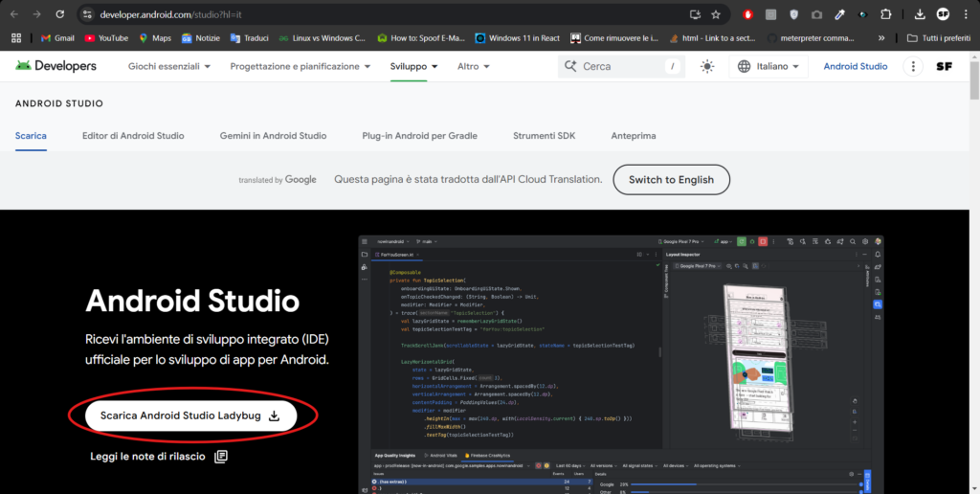Open the meterpreter comma... bookmark
The height and width of the screenshot is (494, 980).
coord(811,38)
